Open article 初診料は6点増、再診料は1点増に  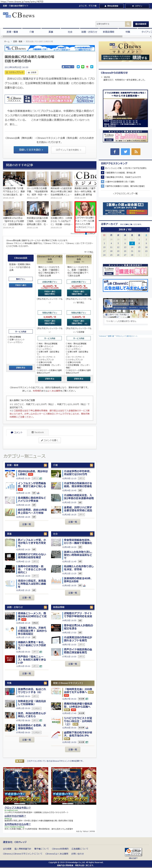tap(32, 472)
